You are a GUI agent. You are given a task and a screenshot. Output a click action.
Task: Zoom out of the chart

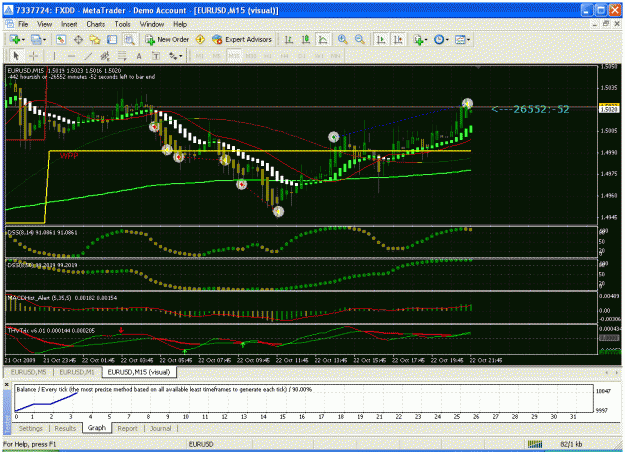pyautogui.click(x=360, y=39)
